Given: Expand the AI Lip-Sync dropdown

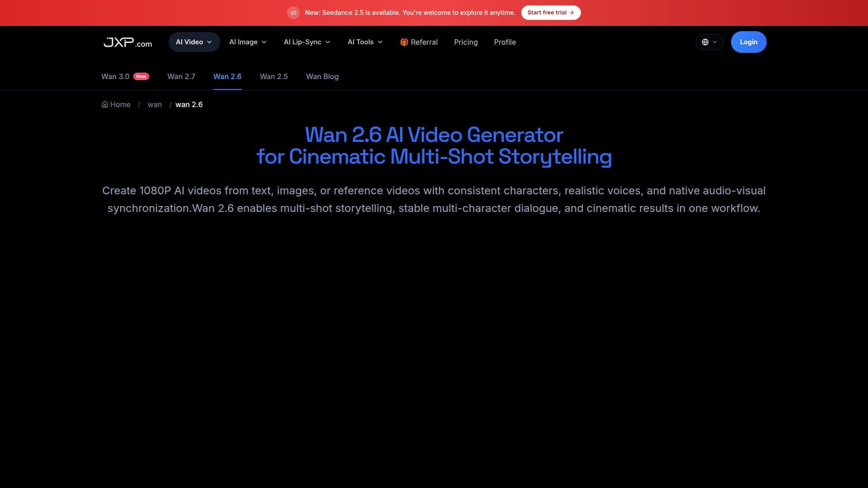Looking at the screenshot, I should click(x=307, y=42).
